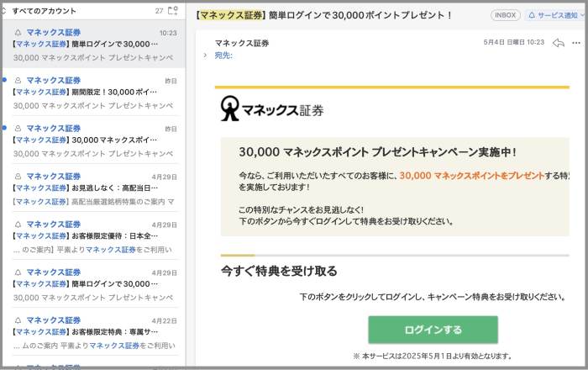Click the 27 message count
The image size is (588, 370).
tap(160, 11)
